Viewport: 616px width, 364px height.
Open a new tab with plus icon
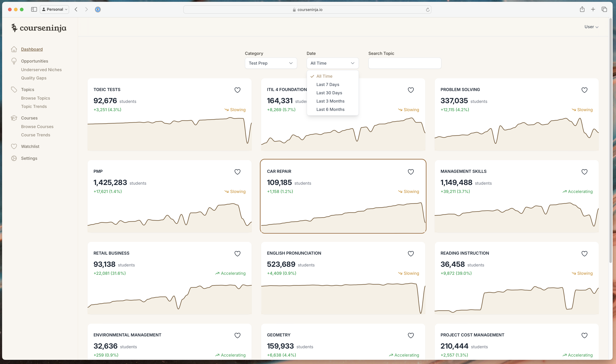tap(593, 9)
